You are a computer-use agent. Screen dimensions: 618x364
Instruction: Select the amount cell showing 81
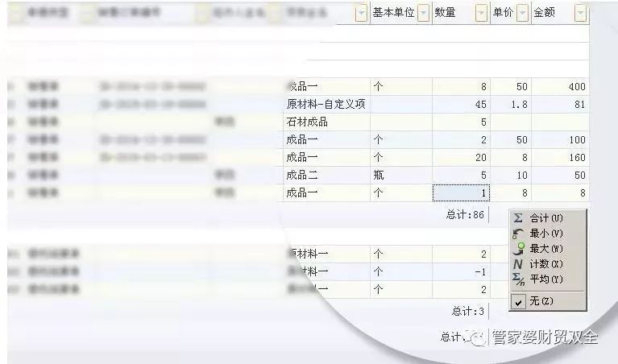tap(560, 105)
